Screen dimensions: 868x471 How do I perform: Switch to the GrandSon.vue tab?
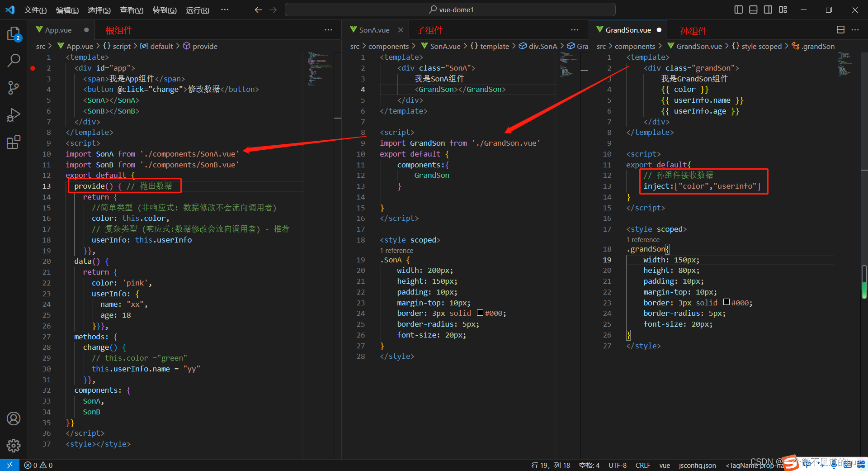pyautogui.click(x=628, y=30)
